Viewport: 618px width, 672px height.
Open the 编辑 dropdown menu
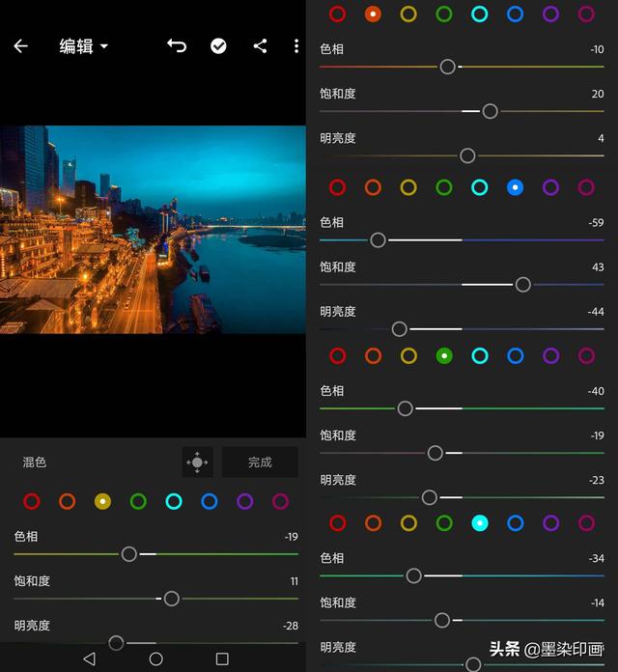84,45
